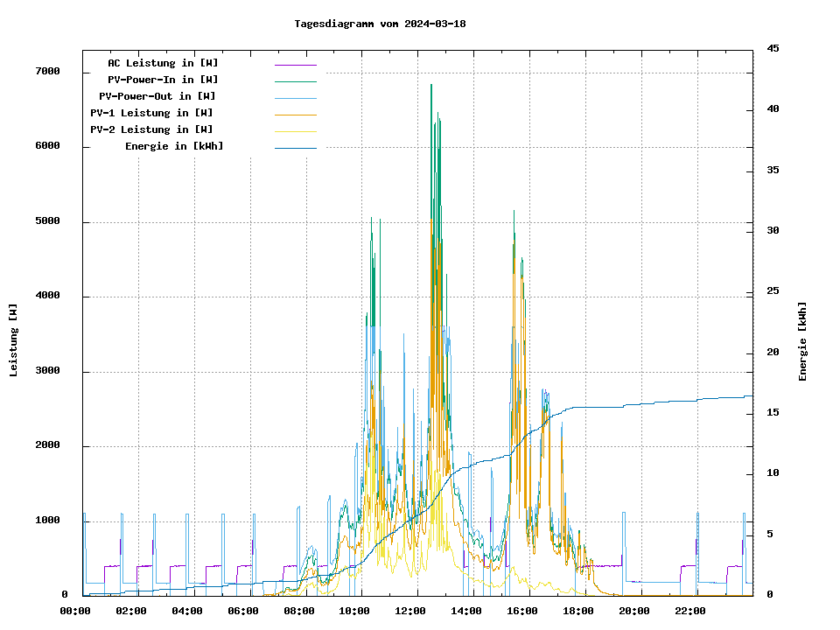The width and height of the screenshot is (840, 630).
Task: Pick the 'PV-1 Leistung in [W]' legend text
Action: click(x=151, y=113)
